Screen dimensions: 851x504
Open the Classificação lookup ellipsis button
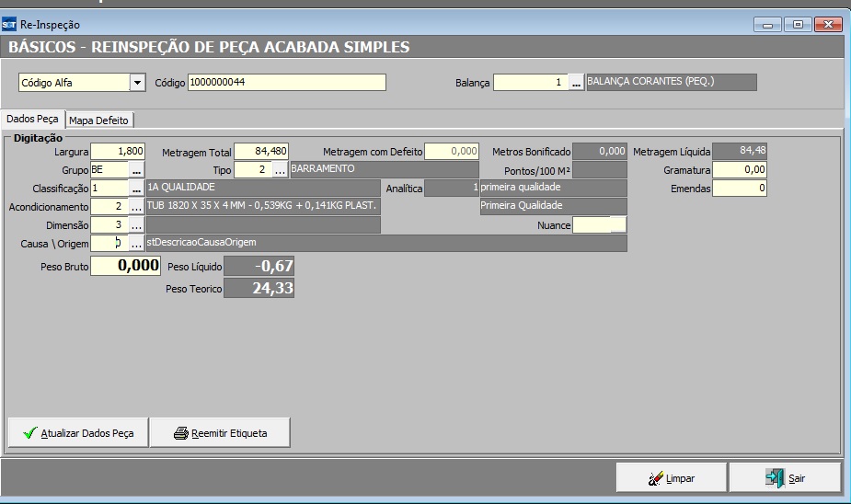pyautogui.click(x=136, y=189)
